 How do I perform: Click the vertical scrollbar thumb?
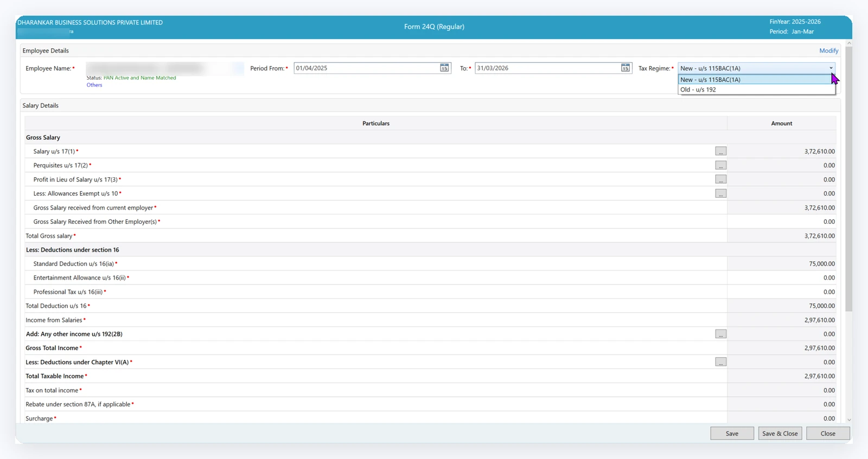tap(848, 179)
